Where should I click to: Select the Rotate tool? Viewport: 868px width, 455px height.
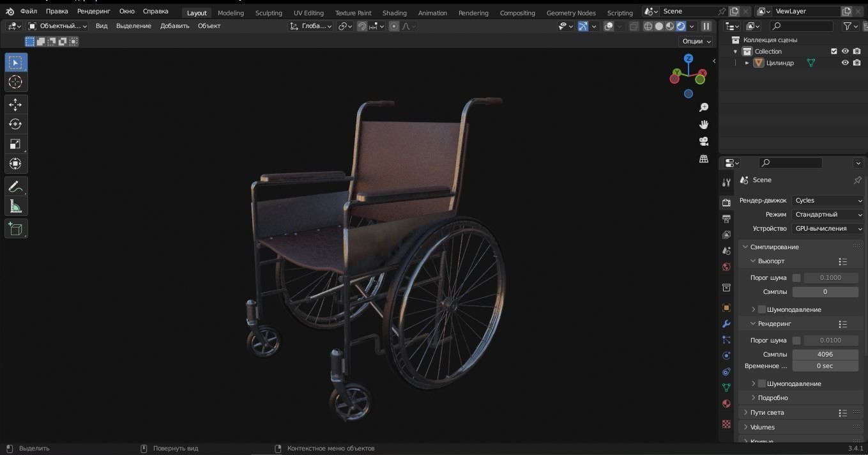pyautogui.click(x=16, y=124)
